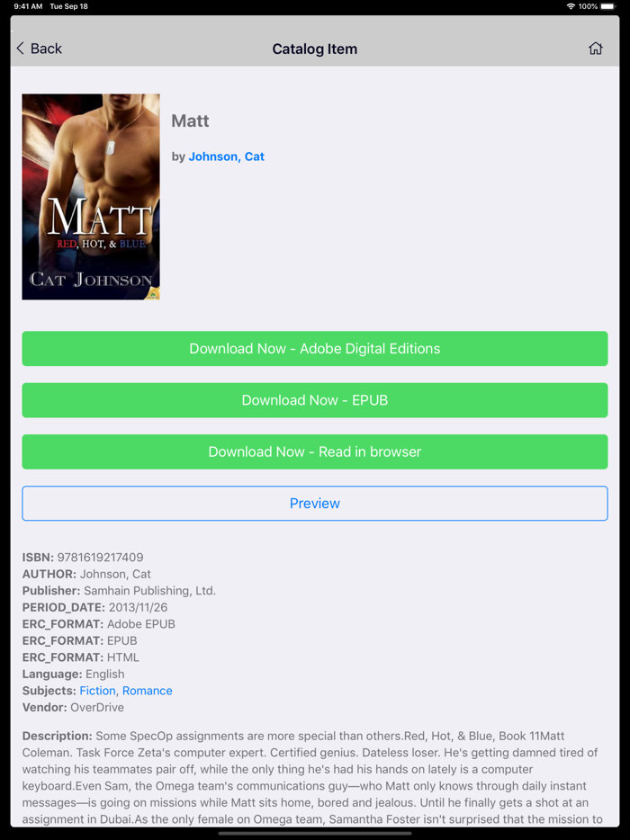Tap the book title Matt heading
This screenshot has height=840, width=630.
pyautogui.click(x=190, y=121)
